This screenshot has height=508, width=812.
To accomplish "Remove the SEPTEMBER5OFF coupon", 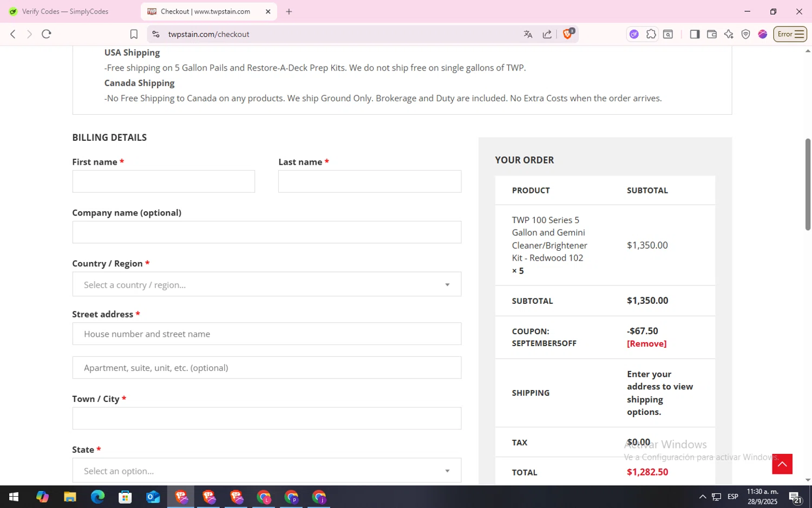I will pos(646,343).
